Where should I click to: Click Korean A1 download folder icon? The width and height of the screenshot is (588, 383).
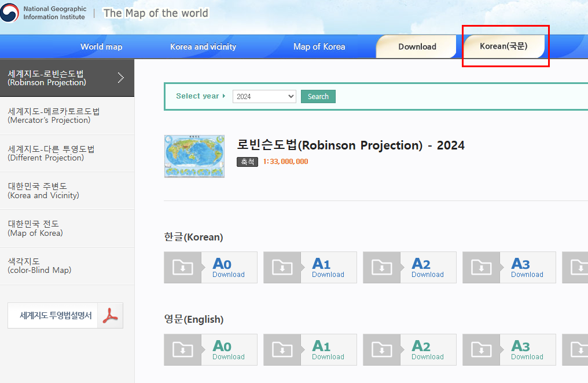282,267
